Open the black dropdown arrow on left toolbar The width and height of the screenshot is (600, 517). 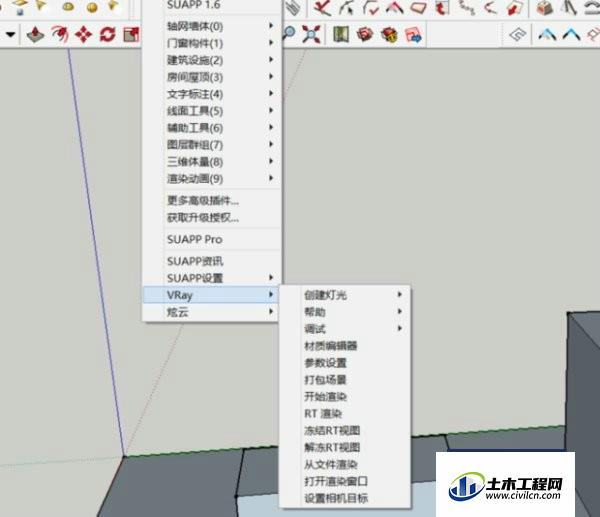(11, 35)
